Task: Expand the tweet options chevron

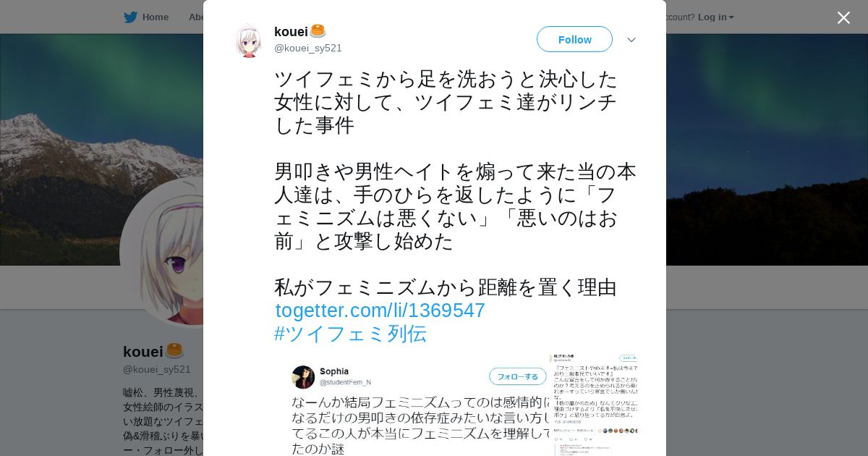Action: point(631,40)
